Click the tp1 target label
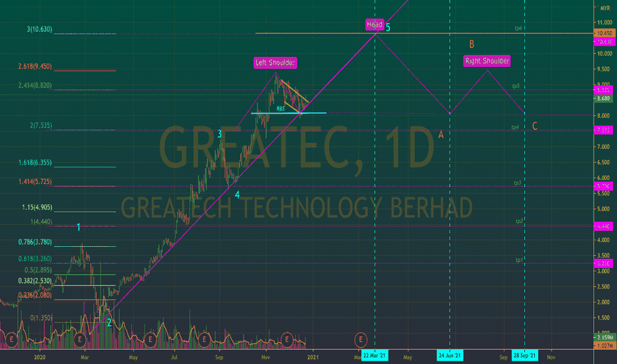The height and width of the screenshot is (364, 617). 519,259
